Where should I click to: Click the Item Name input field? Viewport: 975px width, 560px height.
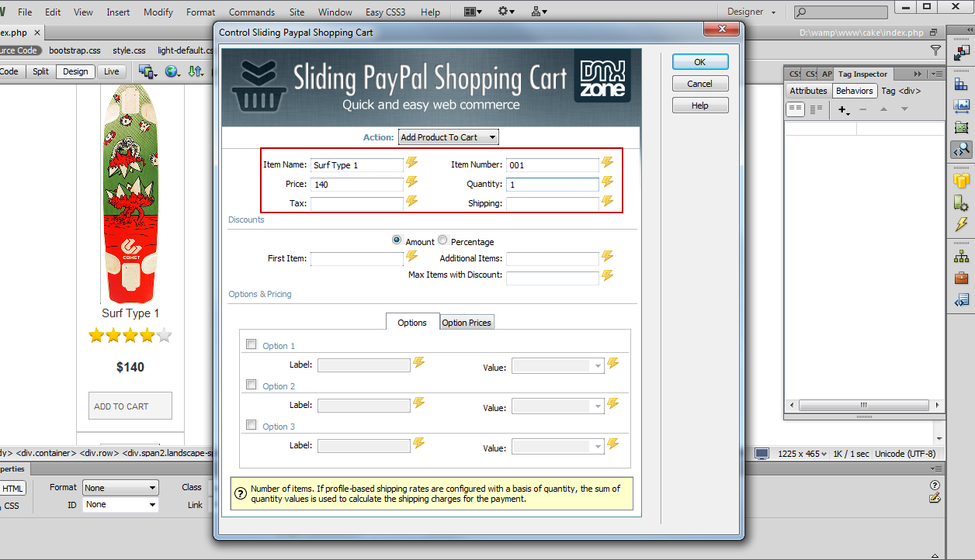pyautogui.click(x=357, y=164)
